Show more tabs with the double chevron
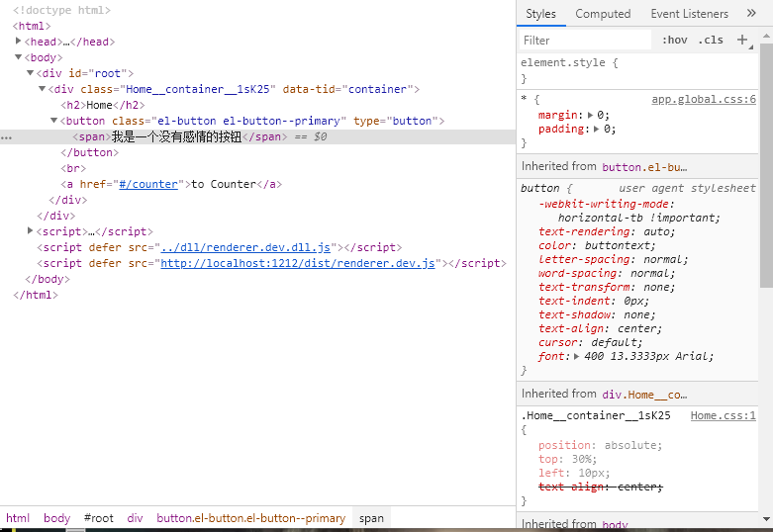Image resolution: width=773 pixels, height=532 pixels. (x=751, y=13)
